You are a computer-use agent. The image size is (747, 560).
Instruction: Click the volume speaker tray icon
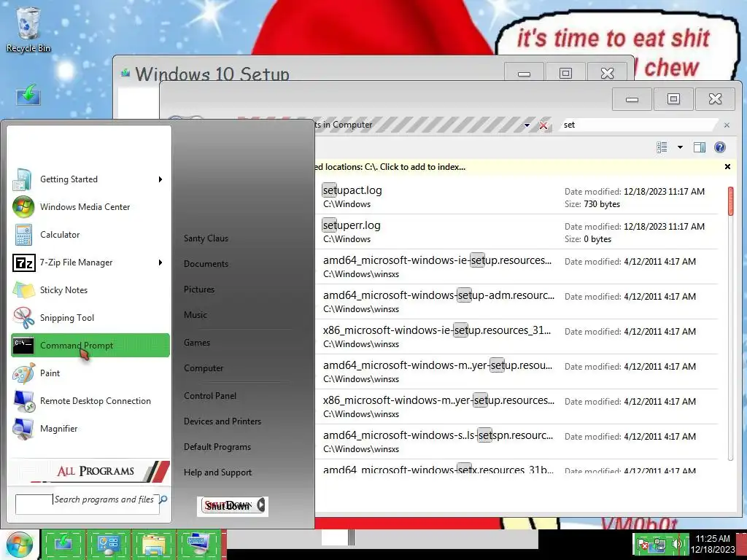[x=676, y=544]
